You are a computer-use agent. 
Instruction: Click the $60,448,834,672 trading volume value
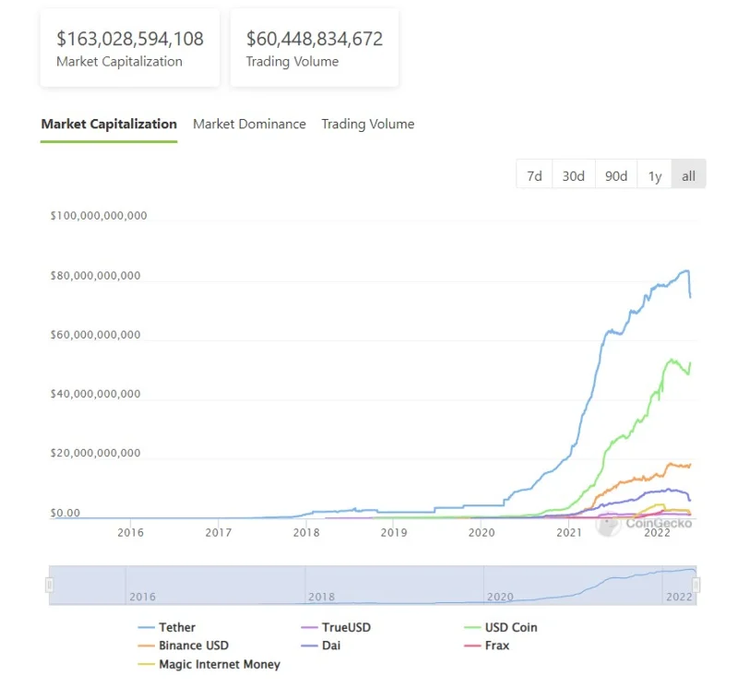(x=315, y=39)
